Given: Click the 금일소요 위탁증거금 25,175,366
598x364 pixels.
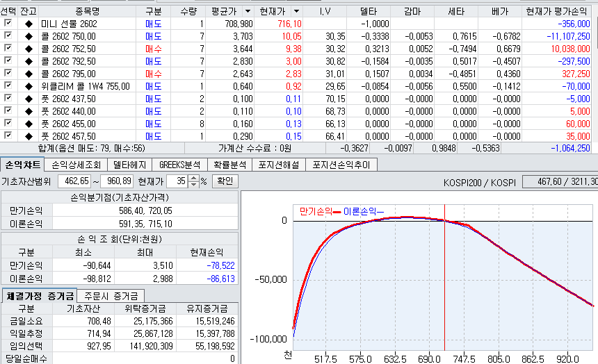Looking at the screenshot, I should 153,322.
